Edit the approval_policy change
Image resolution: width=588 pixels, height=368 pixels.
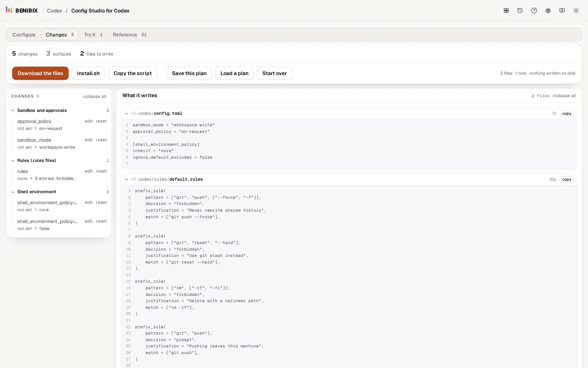coord(89,121)
